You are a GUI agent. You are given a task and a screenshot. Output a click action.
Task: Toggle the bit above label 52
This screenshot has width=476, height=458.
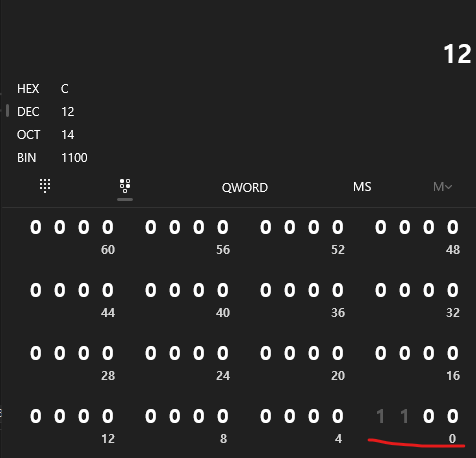coord(338,227)
